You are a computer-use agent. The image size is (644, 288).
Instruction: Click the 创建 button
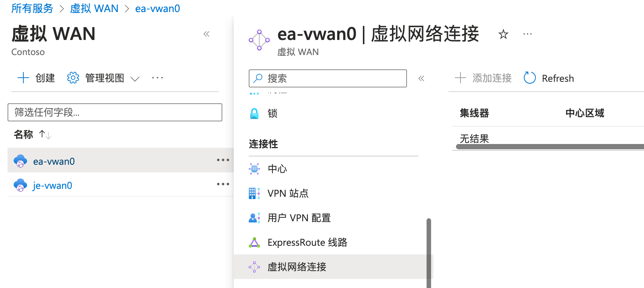tap(36, 78)
